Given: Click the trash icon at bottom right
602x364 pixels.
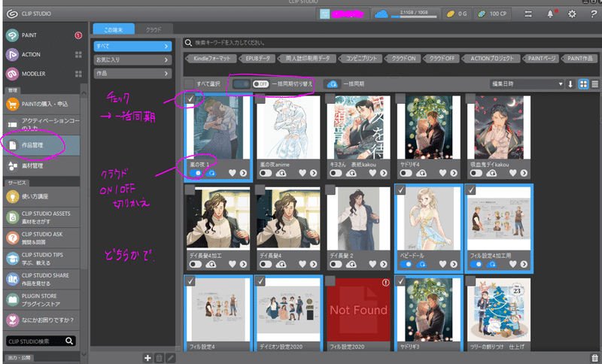Looking at the screenshot, I should (x=595, y=358).
